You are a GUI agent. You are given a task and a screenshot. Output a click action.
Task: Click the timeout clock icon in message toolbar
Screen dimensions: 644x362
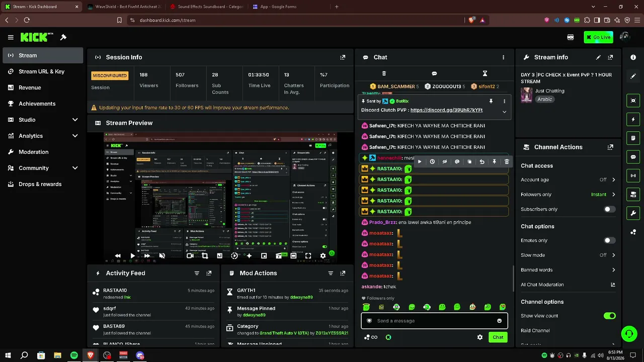click(432, 162)
